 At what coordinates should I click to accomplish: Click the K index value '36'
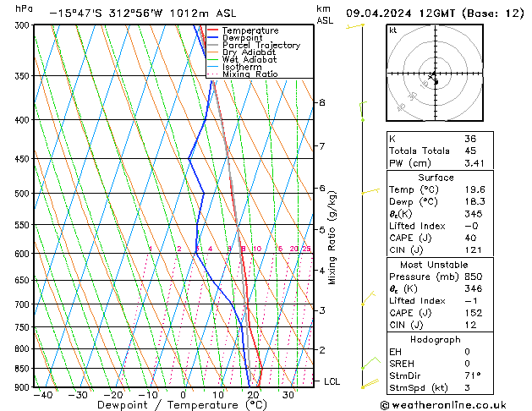tap(470, 139)
